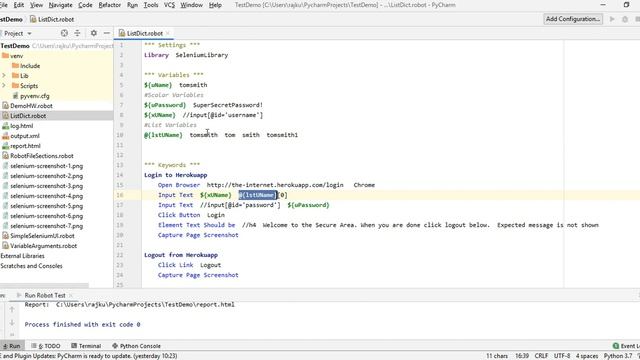Open the Python Console tool window
This screenshot has width=640, height=360.
click(136, 346)
